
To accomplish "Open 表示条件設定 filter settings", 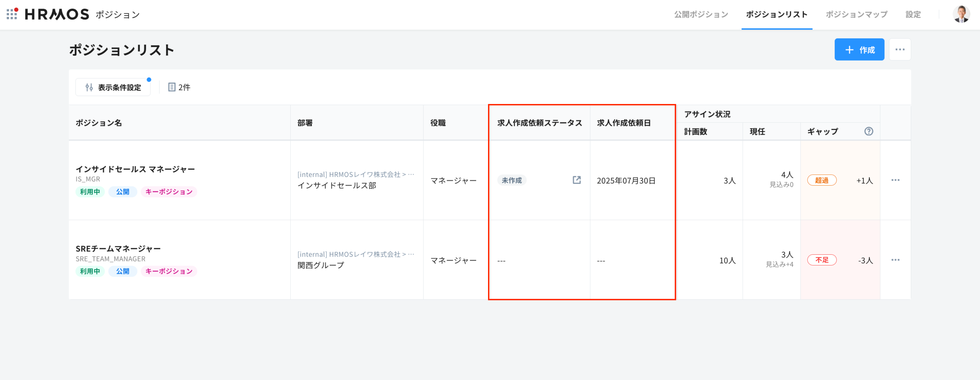I will [113, 88].
